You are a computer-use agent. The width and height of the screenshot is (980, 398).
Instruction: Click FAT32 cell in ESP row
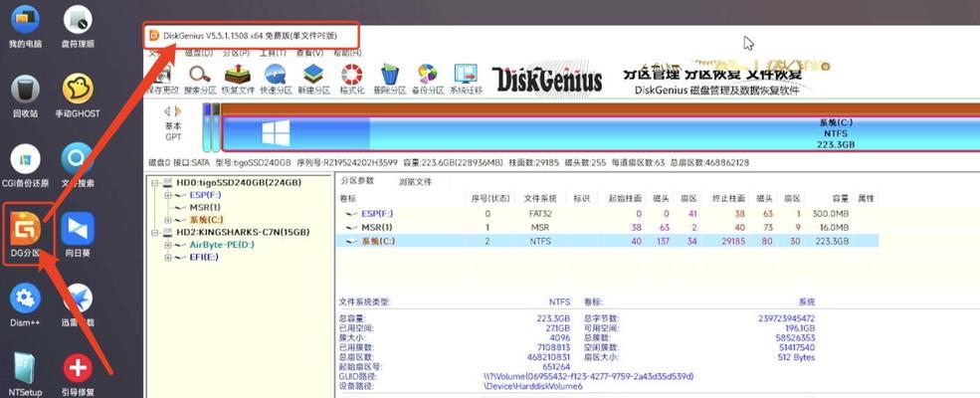(540, 214)
